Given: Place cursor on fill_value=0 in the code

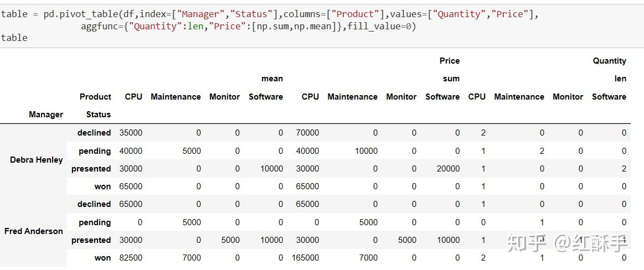Looking at the screenshot, I should coord(382,26).
